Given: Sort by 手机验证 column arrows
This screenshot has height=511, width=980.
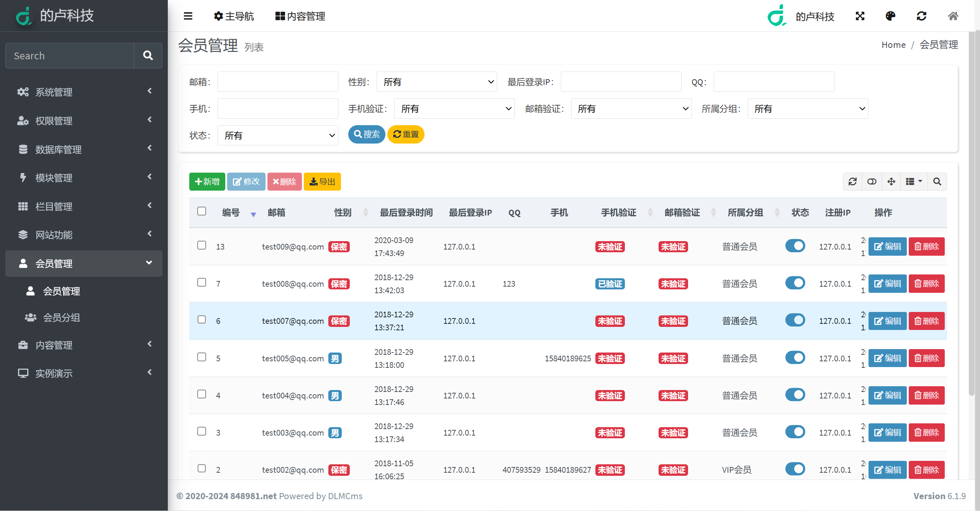Looking at the screenshot, I should [650, 212].
